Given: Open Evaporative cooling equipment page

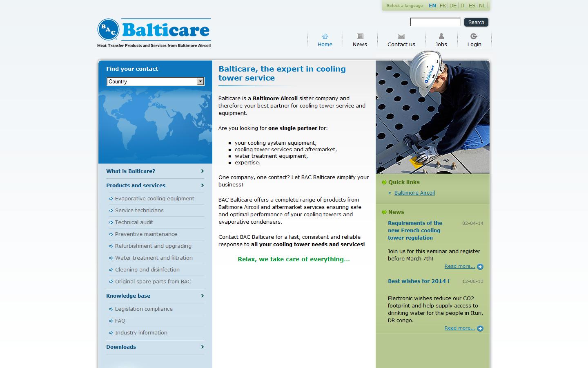Looking at the screenshot, I should (x=154, y=199).
